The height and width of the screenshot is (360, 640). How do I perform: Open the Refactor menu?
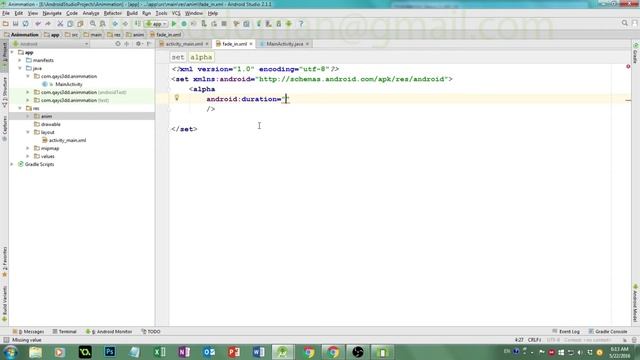pos(113,13)
